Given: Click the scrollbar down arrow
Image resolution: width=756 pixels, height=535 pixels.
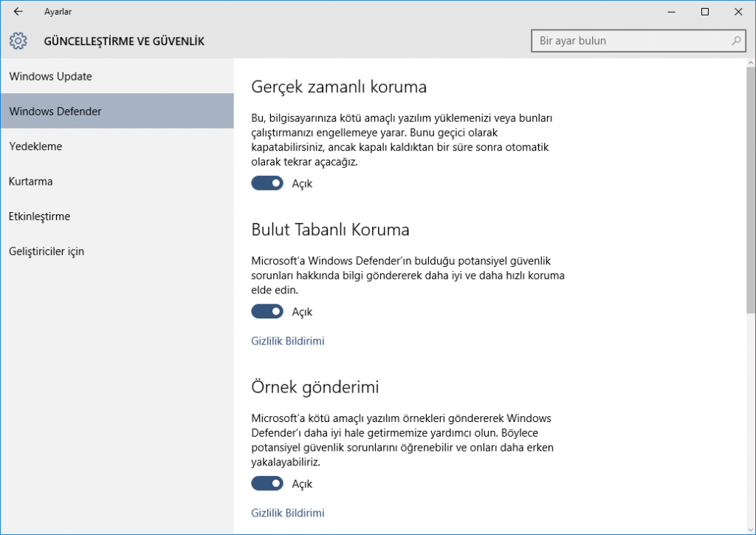Looking at the screenshot, I should pos(751,529).
